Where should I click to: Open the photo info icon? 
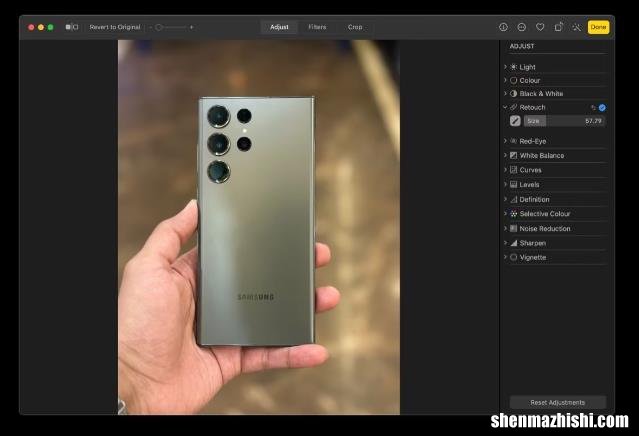point(503,27)
